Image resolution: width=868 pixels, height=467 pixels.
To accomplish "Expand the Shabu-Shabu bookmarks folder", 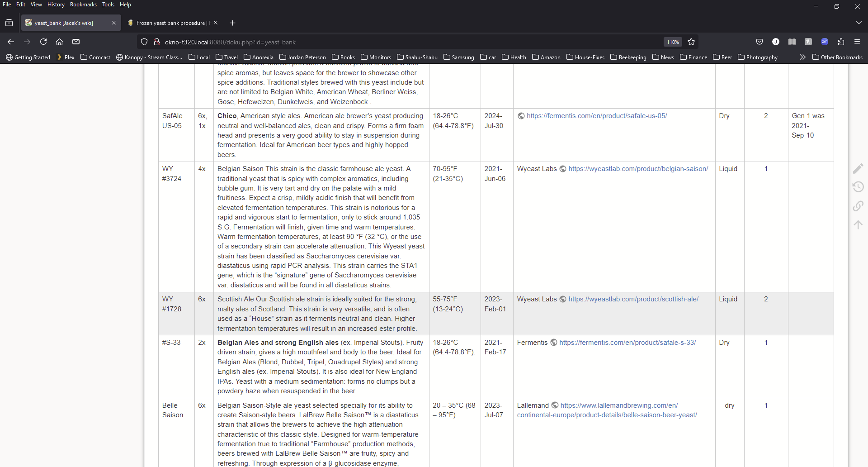I will 417,57.
